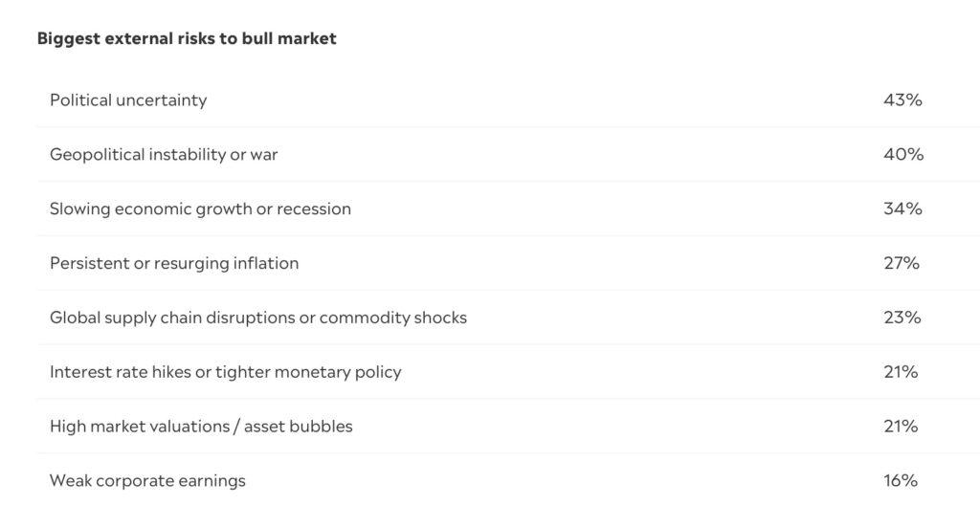
Task: Click the 21% value for asset bubbles
Action: [900, 427]
